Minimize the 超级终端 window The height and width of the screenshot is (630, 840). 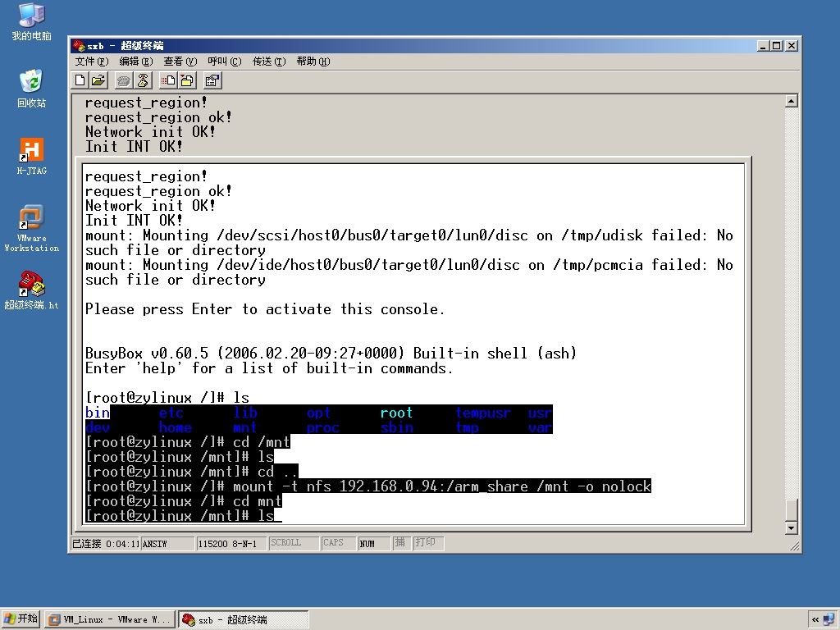tap(764, 46)
